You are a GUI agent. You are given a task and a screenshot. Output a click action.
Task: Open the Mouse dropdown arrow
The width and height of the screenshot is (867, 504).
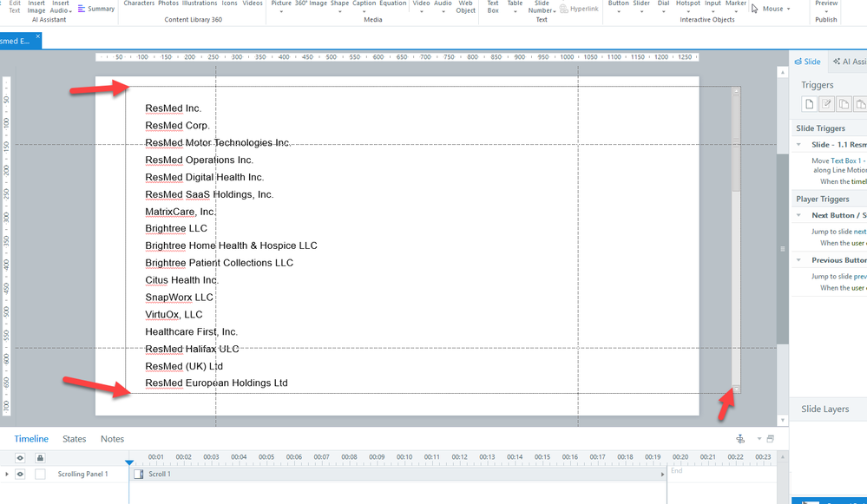[x=789, y=9]
